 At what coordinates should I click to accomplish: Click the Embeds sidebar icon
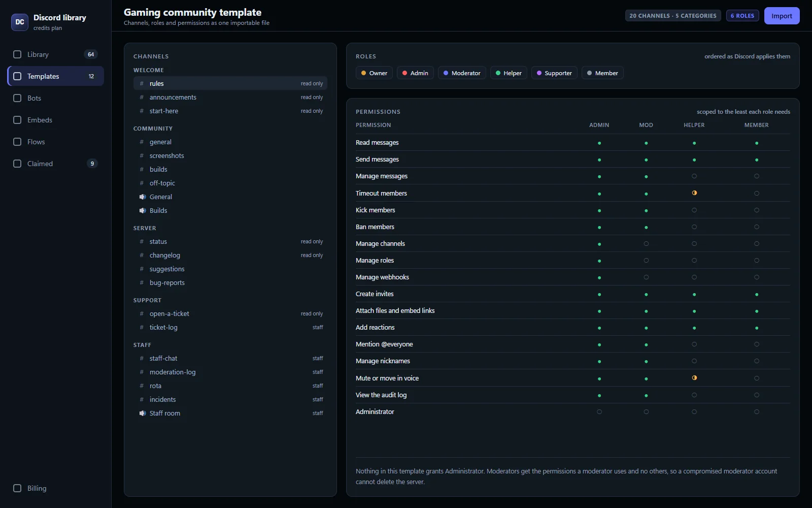[x=17, y=120]
